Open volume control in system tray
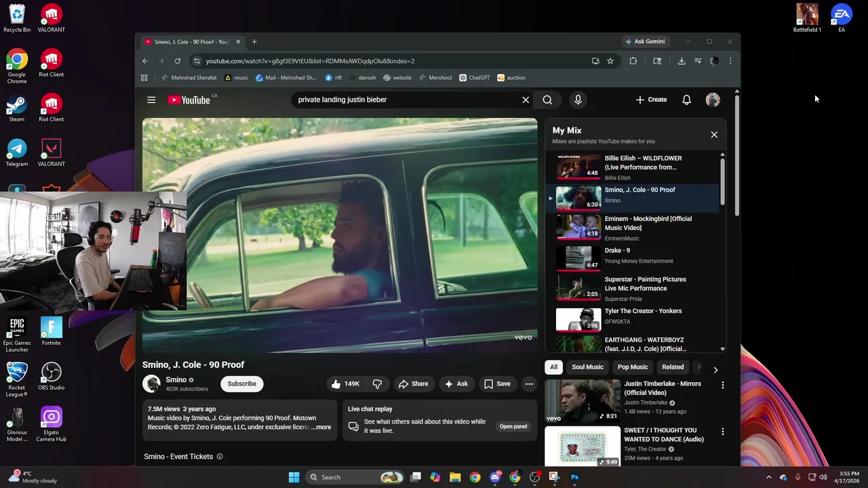 (823, 477)
